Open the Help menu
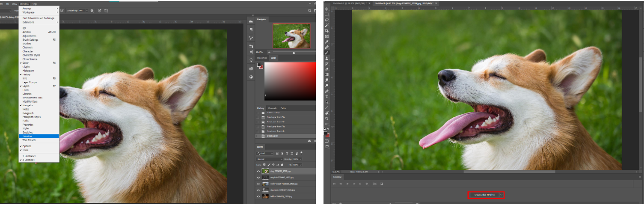This screenshot has height=205, width=644. [x=34, y=3]
